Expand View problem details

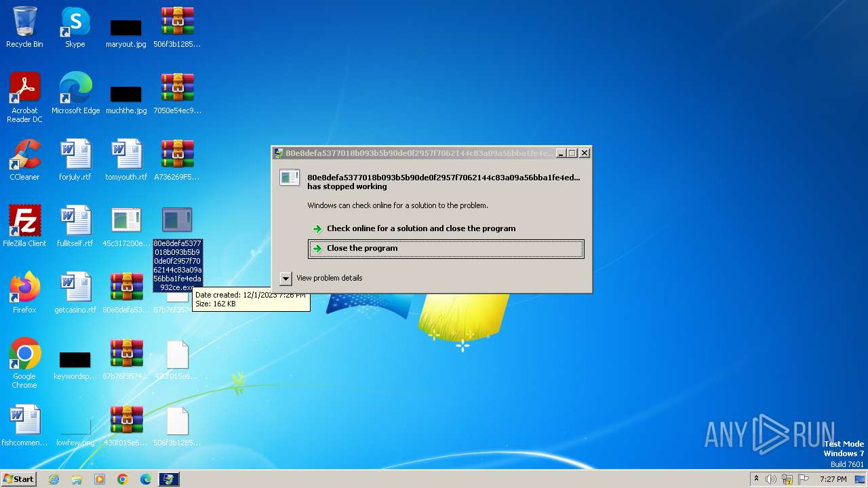(321, 279)
